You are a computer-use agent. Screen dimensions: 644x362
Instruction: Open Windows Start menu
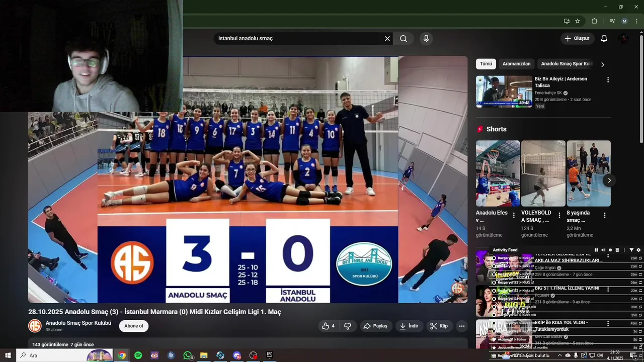point(8,355)
